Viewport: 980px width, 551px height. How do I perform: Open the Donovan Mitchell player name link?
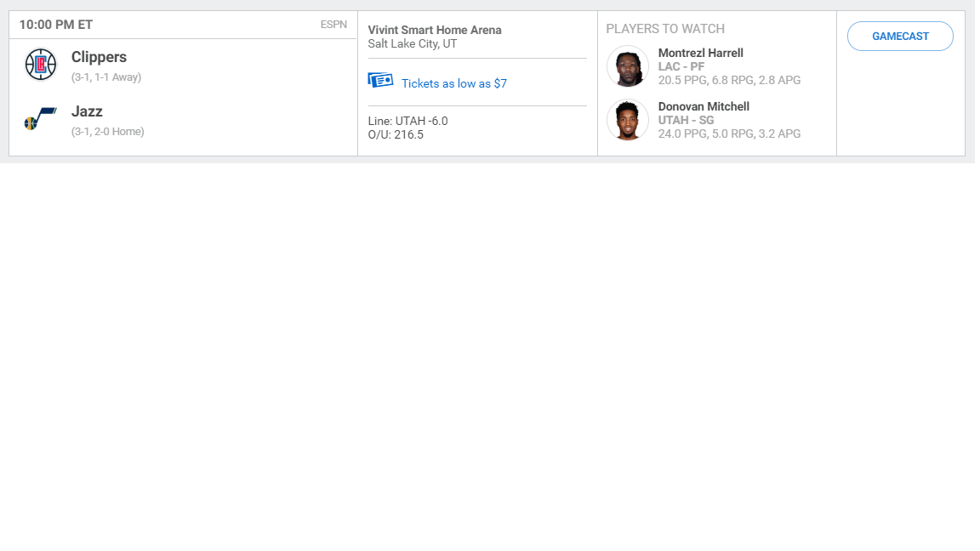(704, 107)
